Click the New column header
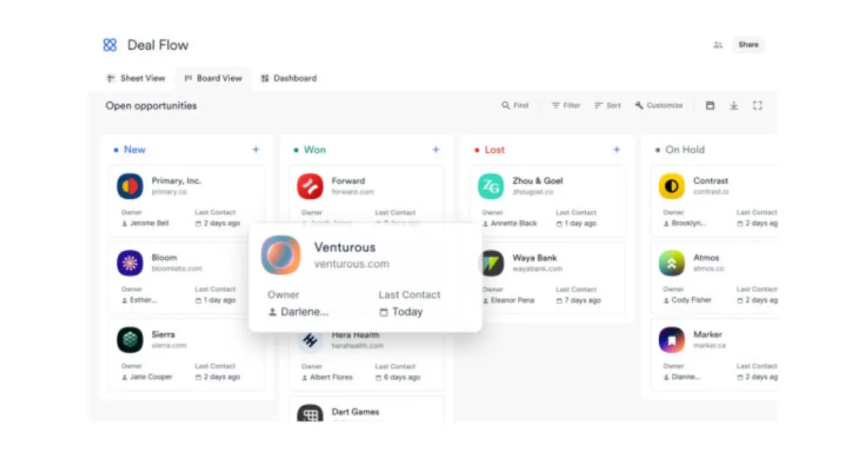The image size is (868, 454). [x=135, y=150]
